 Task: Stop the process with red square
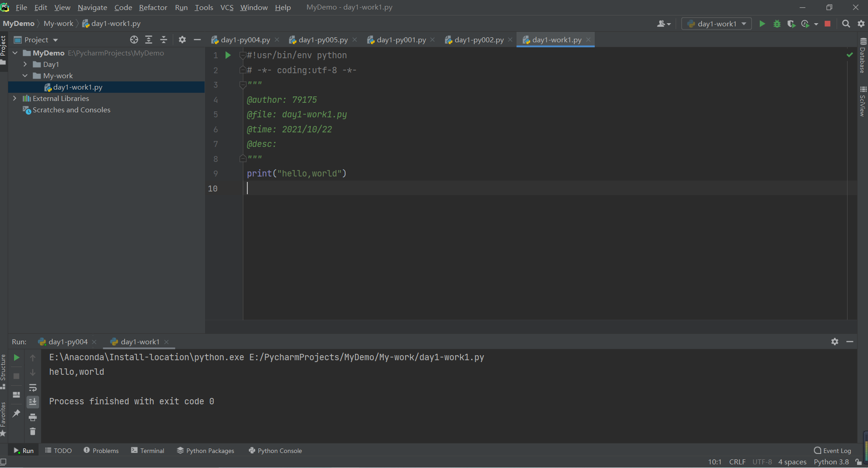tap(828, 24)
